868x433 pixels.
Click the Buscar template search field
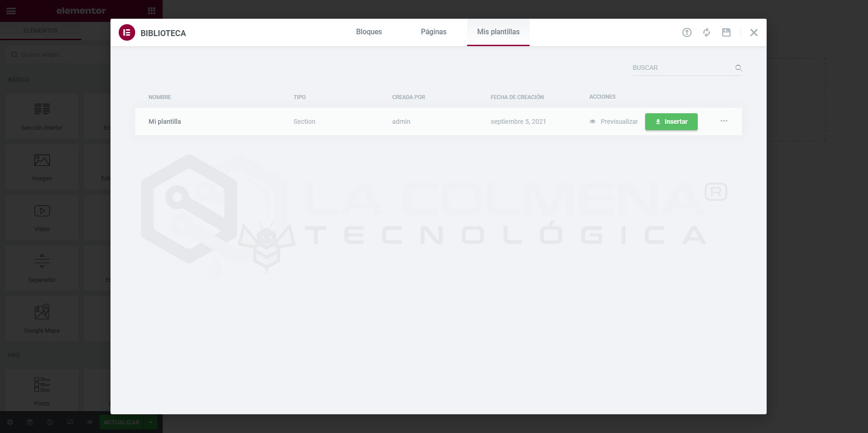(680, 68)
